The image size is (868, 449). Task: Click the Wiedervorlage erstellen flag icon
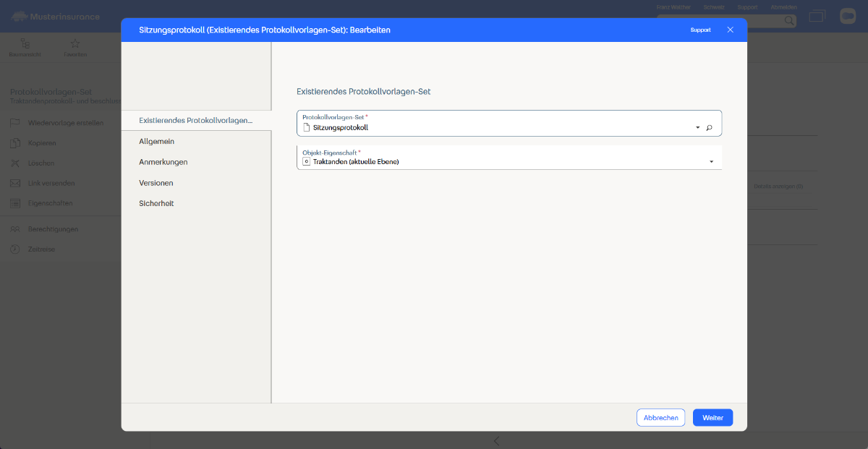coord(14,123)
